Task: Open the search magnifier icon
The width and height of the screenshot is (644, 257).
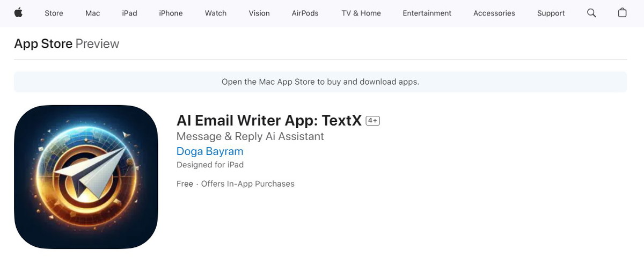Action: pyautogui.click(x=591, y=13)
